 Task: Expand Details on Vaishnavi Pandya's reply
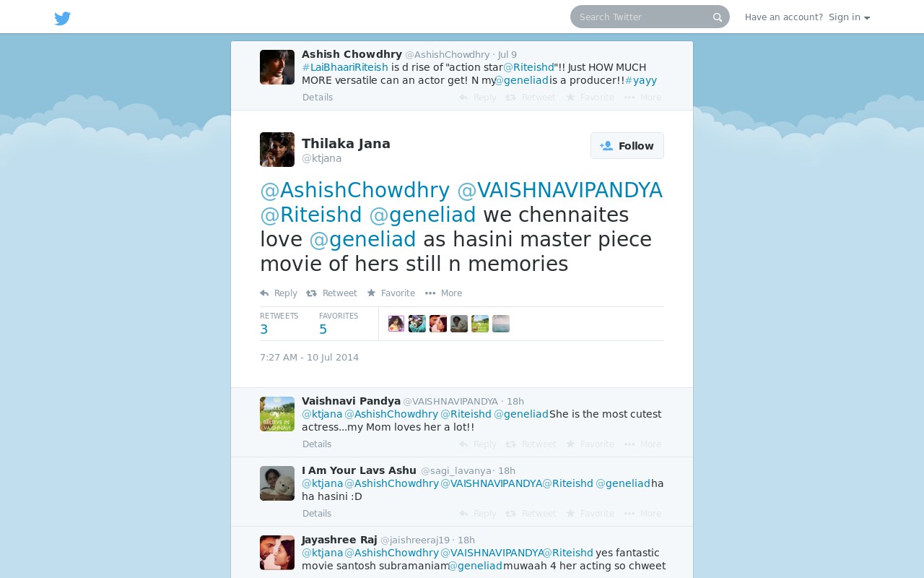pos(317,444)
